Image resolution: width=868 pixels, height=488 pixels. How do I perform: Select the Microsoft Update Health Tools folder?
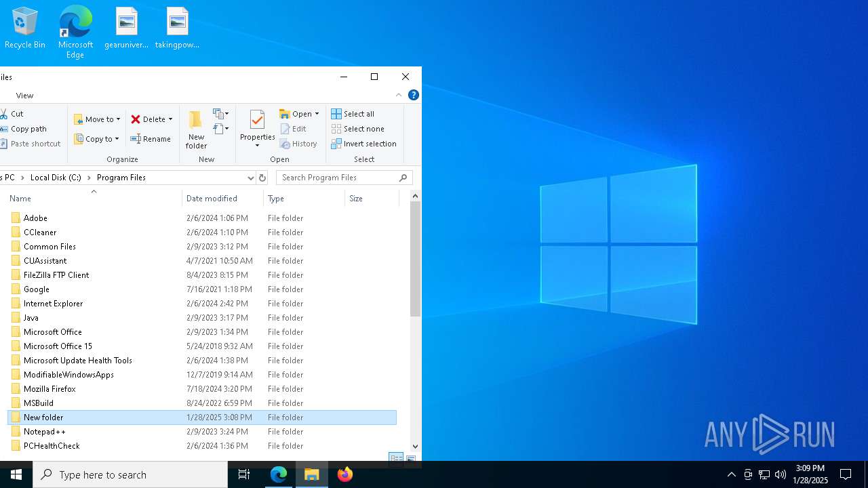[x=202, y=361]
